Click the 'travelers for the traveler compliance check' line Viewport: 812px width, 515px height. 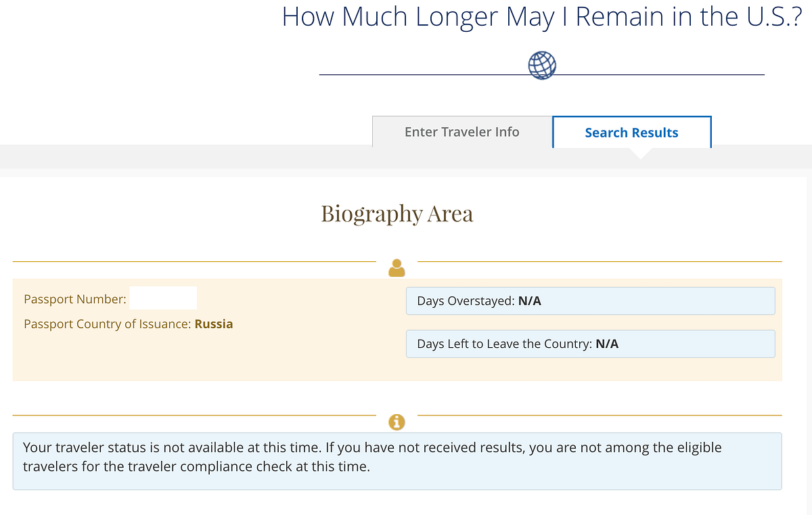tap(196, 467)
